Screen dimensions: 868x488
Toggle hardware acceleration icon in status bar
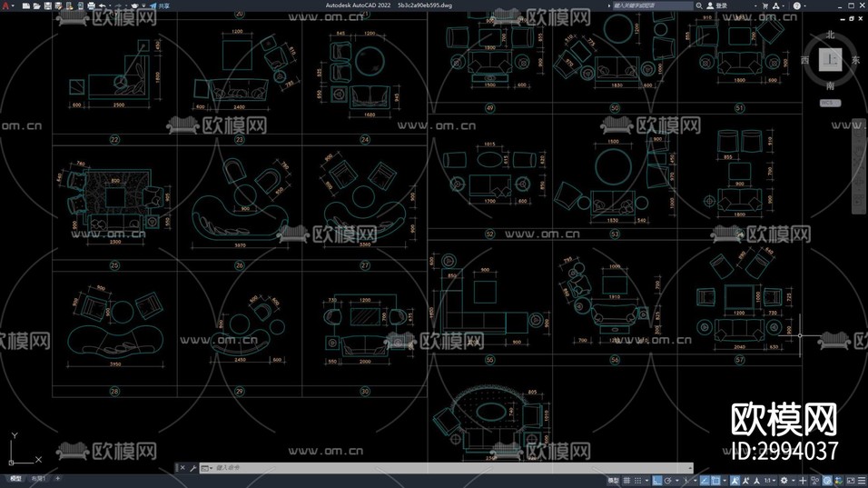(x=827, y=480)
